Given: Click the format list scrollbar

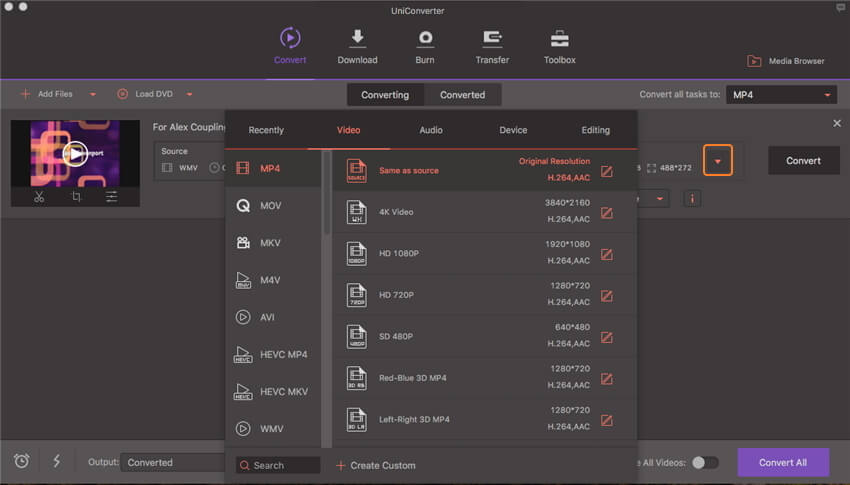Looking at the screenshot, I should (x=327, y=194).
